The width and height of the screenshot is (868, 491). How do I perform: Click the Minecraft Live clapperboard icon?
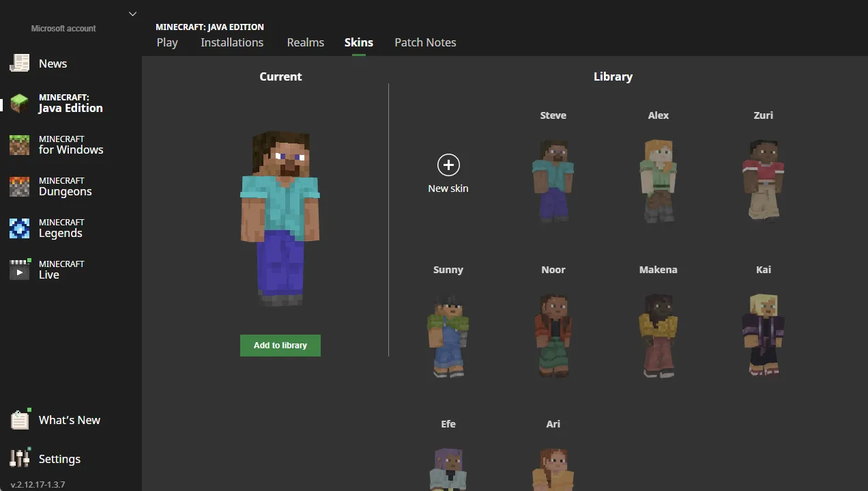(x=20, y=270)
